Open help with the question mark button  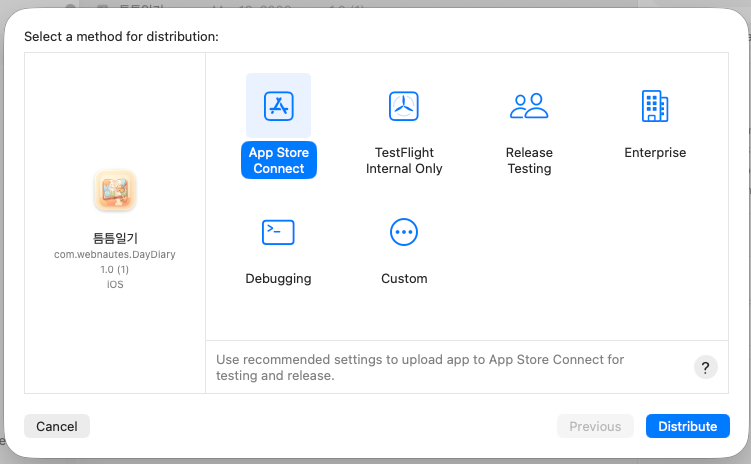pyautogui.click(x=706, y=367)
